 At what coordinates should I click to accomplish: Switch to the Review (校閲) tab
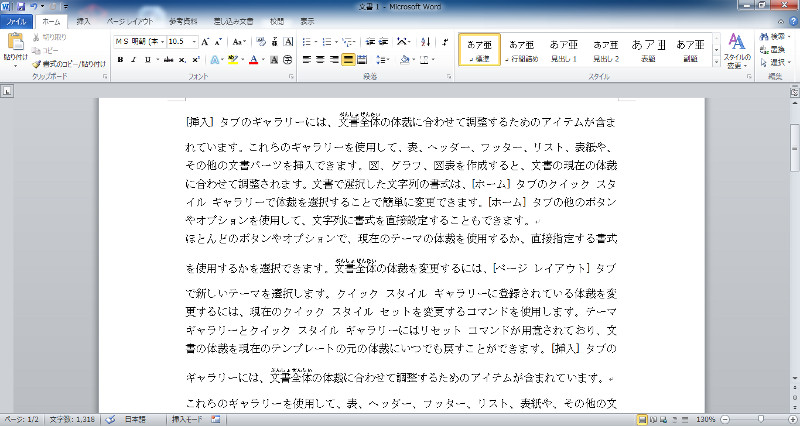pyautogui.click(x=277, y=21)
